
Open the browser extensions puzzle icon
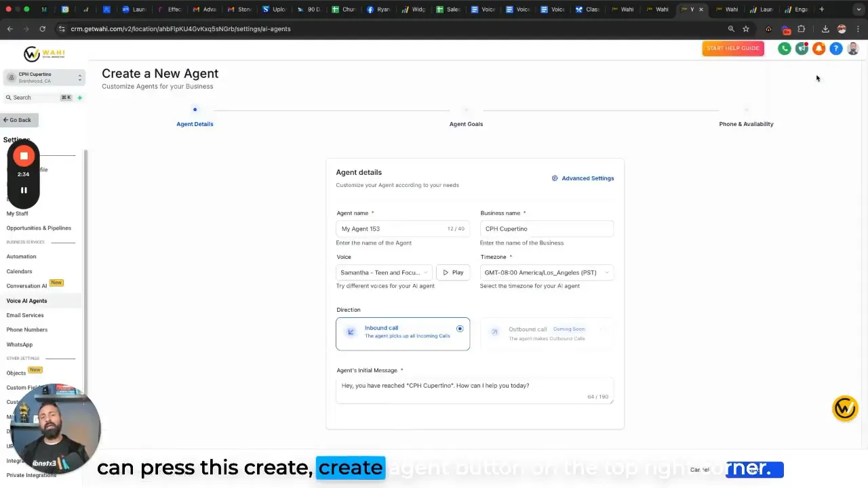click(802, 29)
